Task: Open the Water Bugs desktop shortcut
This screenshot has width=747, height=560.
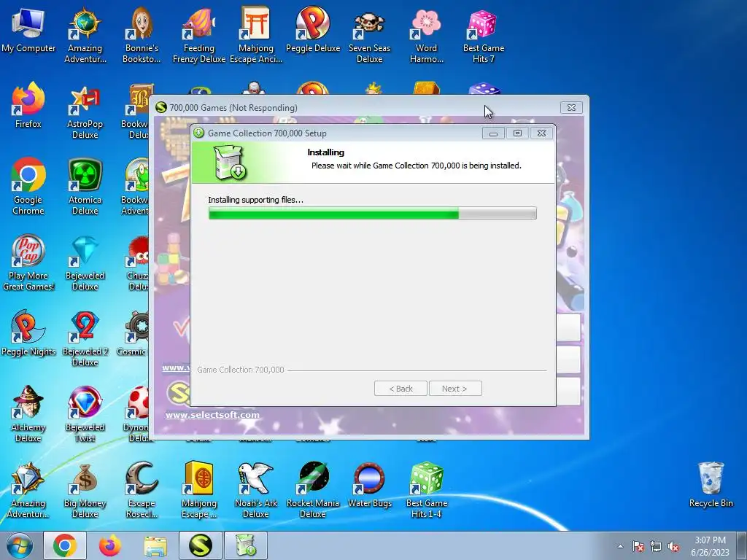Action: point(369,485)
